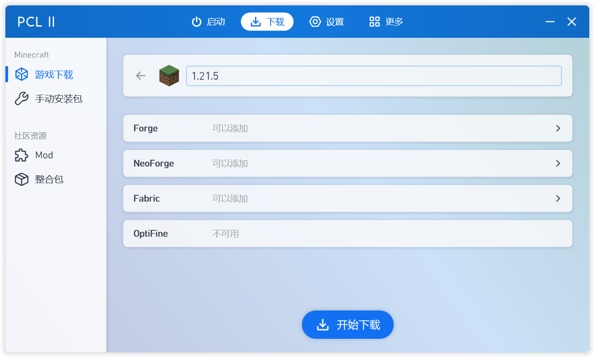Screen dimensions: 601x364
Task: Click the download tray icon beside 下载
Action: (x=255, y=22)
